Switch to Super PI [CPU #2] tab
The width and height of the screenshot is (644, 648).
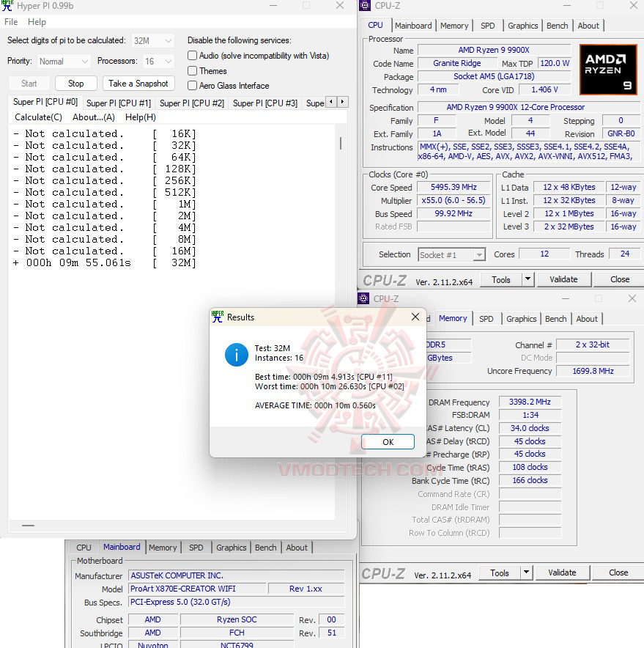192,103
